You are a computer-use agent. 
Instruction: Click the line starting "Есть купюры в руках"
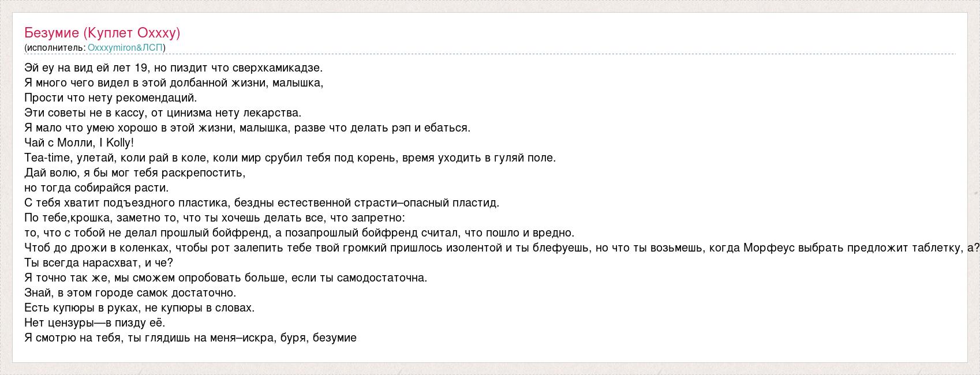click(x=139, y=307)
